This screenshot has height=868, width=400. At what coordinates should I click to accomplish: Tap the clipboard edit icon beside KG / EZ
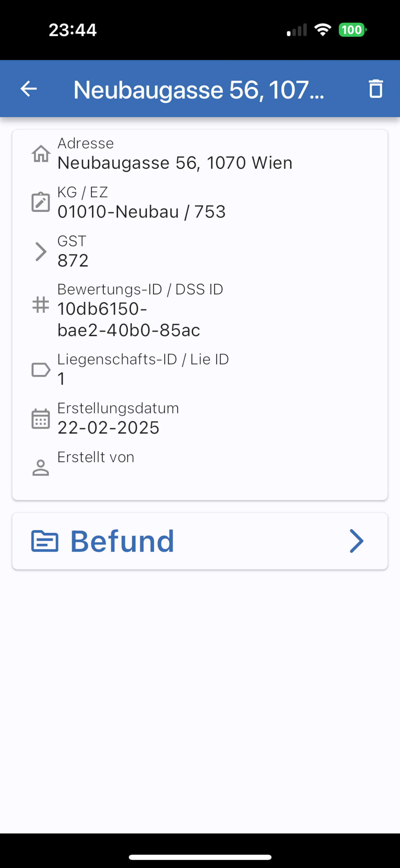point(41,202)
